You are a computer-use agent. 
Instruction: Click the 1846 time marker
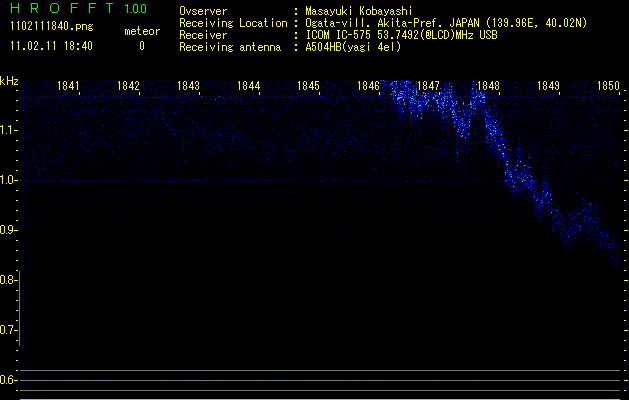[x=368, y=85]
